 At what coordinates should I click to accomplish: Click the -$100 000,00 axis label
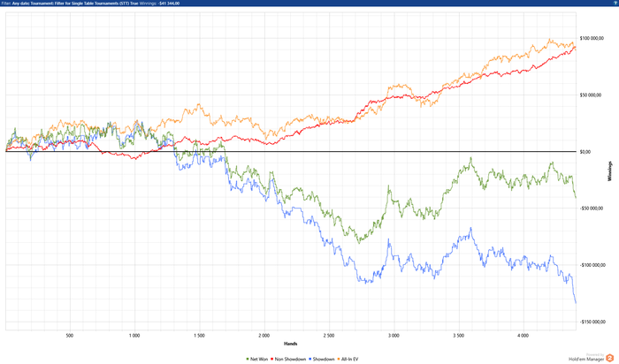tap(592, 265)
